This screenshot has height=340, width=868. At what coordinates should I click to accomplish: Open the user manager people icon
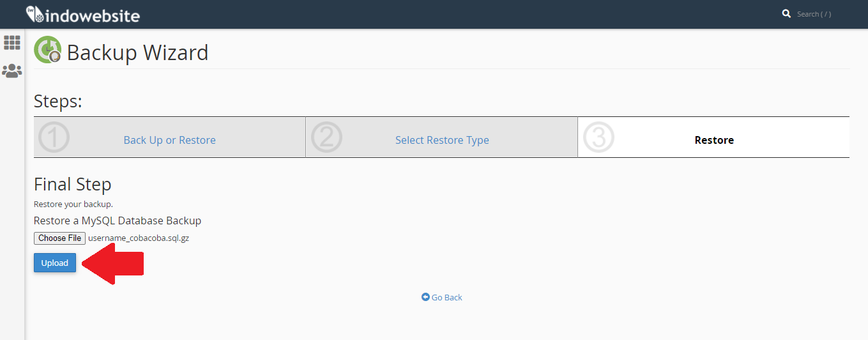click(x=12, y=70)
